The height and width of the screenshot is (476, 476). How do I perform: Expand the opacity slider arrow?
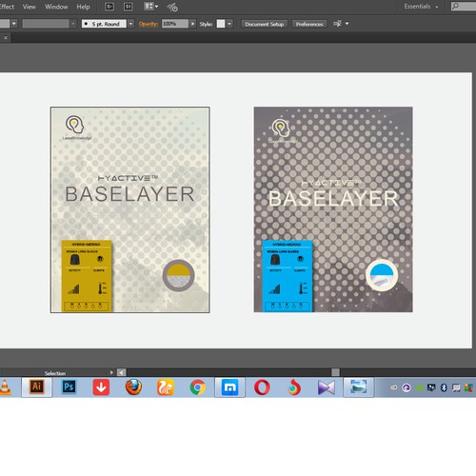pyautogui.click(x=192, y=24)
